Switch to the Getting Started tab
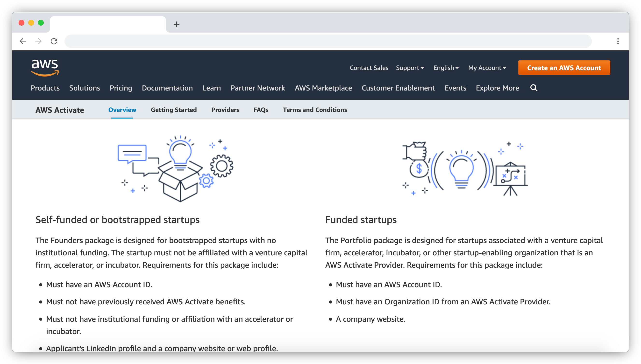The width and height of the screenshot is (641, 364). pyautogui.click(x=174, y=110)
